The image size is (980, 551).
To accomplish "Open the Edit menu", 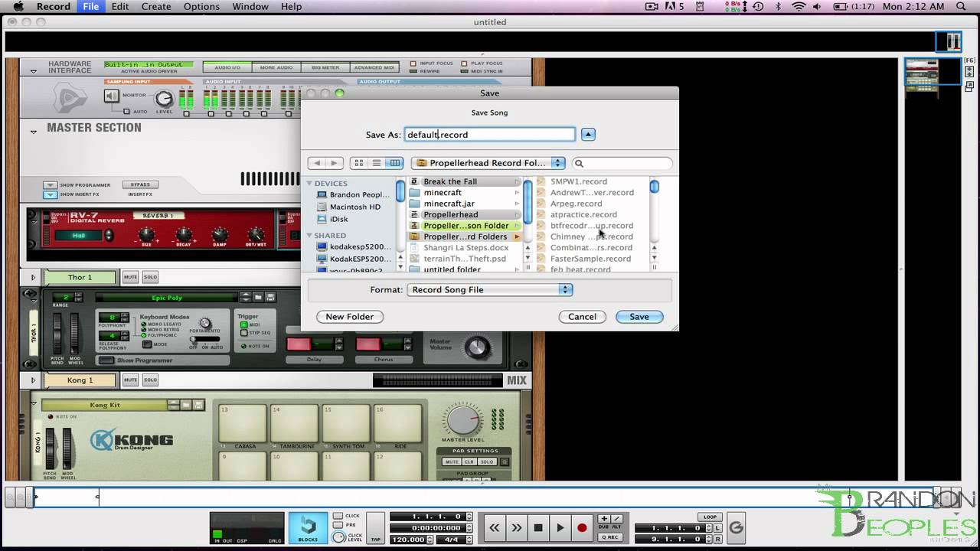I will pos(120,7).
